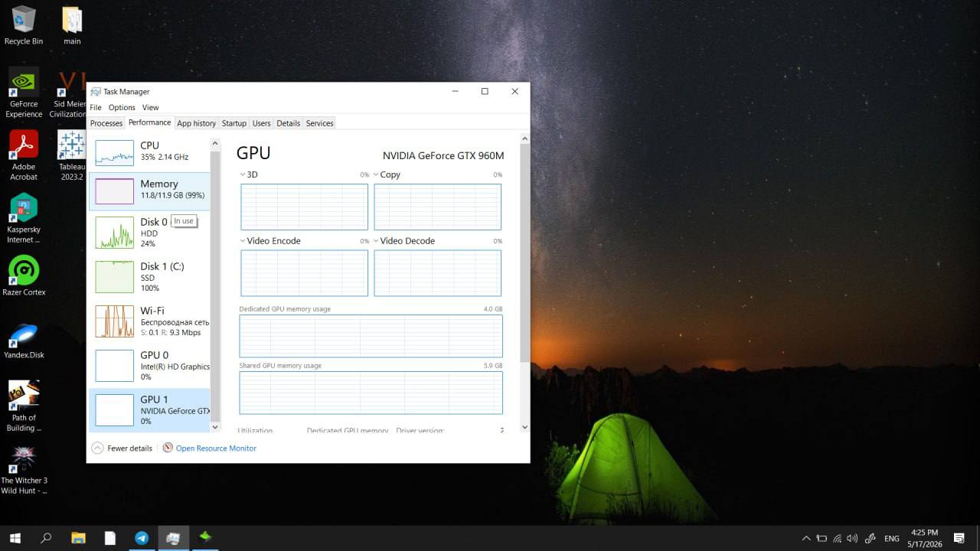Open Resource Monitor link

tap(216, 448)
